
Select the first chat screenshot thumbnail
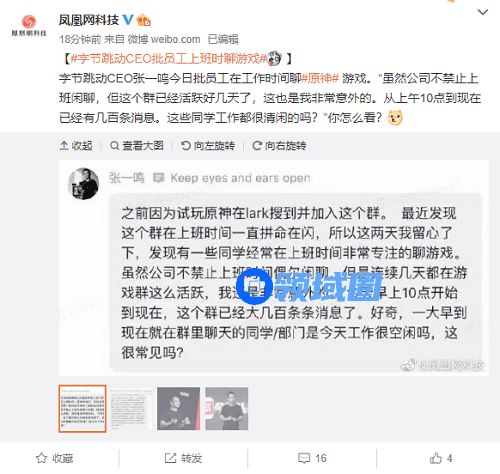(x=82, y=409)
